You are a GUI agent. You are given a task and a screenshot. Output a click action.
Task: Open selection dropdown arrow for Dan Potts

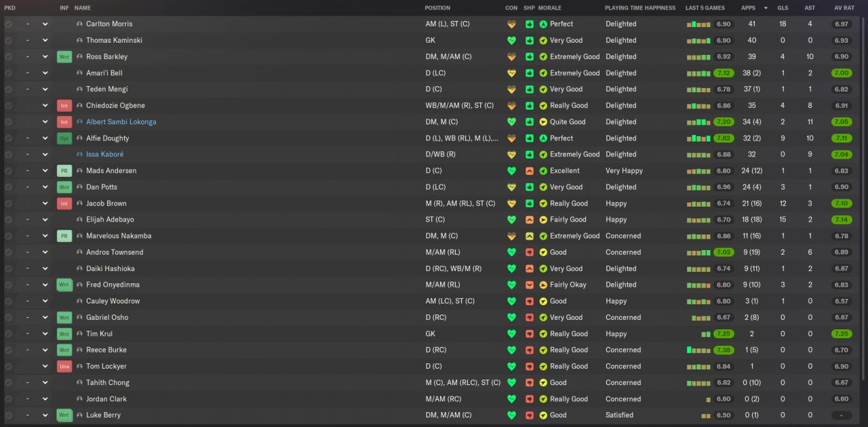pyautogui.click(x=45, y=187)
